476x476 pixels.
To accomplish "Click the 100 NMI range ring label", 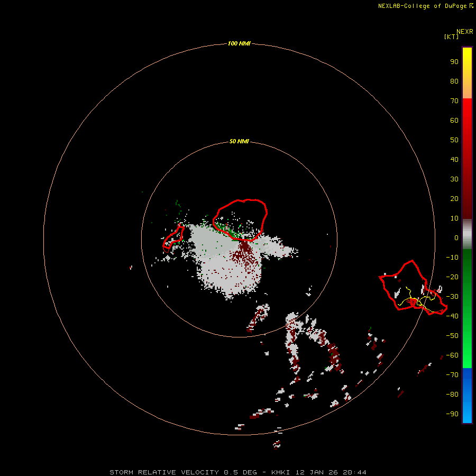I will (x=239, y=43).
